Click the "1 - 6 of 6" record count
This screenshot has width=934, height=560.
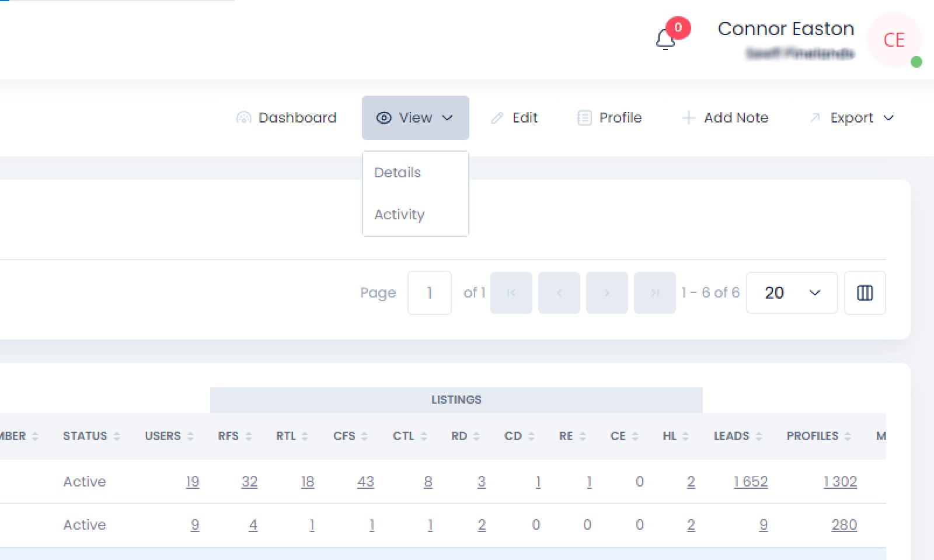pos(710,293)
